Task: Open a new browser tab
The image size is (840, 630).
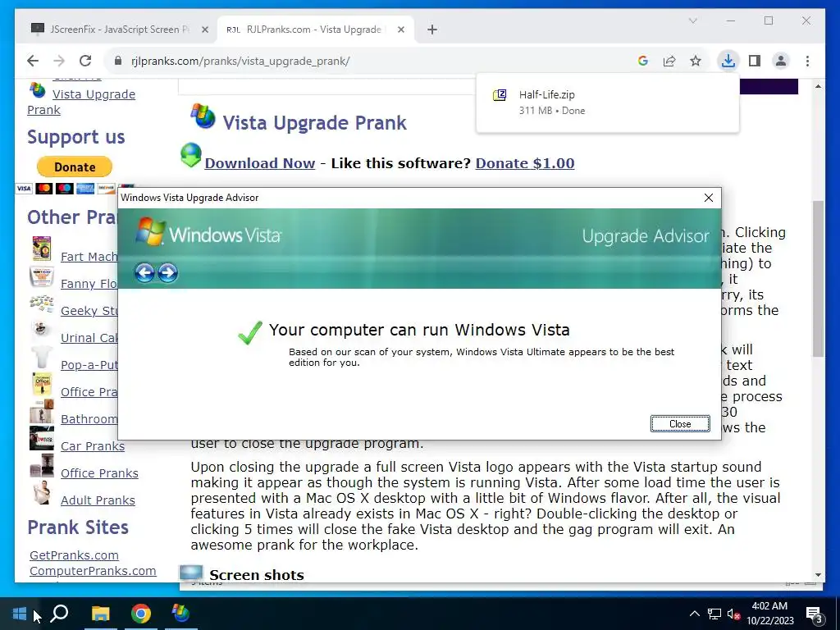Action: pyautogui.click(x=431, y=30)
